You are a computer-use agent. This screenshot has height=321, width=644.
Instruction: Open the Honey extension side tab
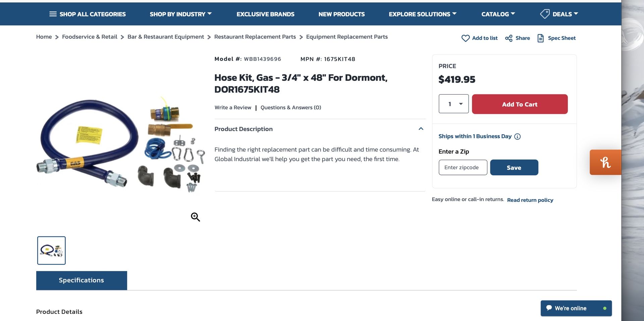click(605, 162)
